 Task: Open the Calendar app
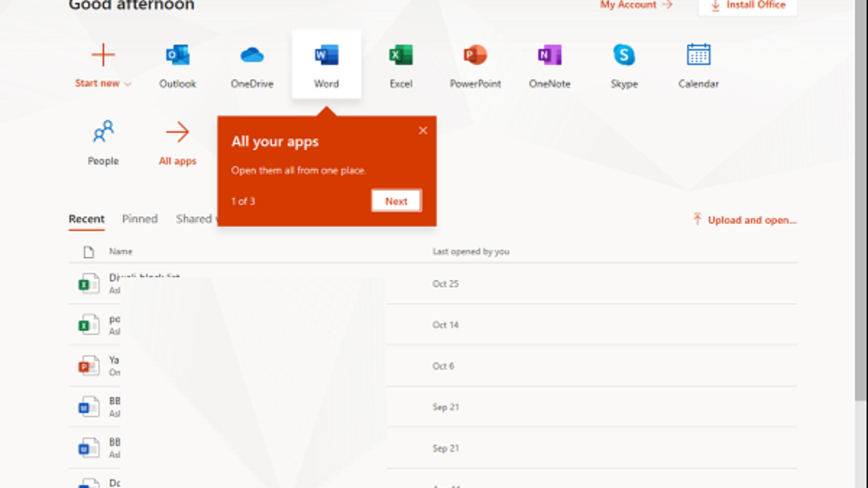pos(698,65)
